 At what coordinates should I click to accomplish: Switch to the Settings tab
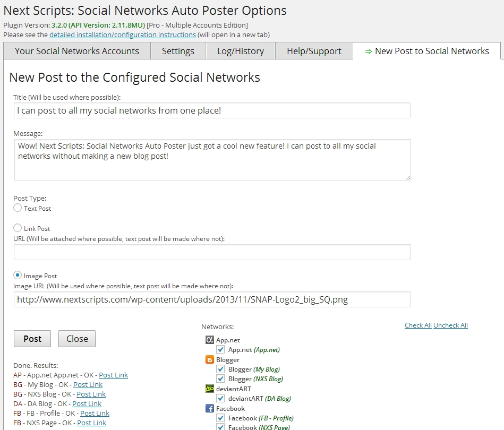[x=178, y=51]
